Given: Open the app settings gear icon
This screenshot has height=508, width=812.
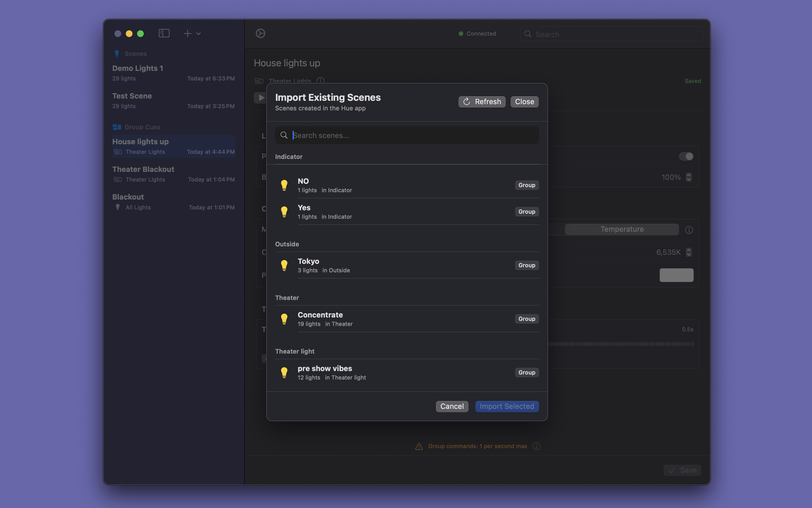Looking at the screenshot, I should click(260, 33).
